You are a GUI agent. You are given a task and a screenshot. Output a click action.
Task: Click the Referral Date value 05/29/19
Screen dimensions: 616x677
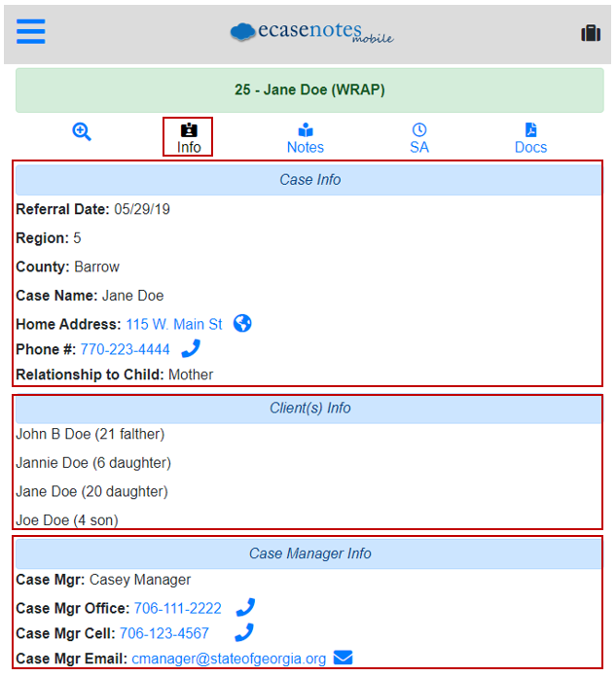[x=142, y=209]
